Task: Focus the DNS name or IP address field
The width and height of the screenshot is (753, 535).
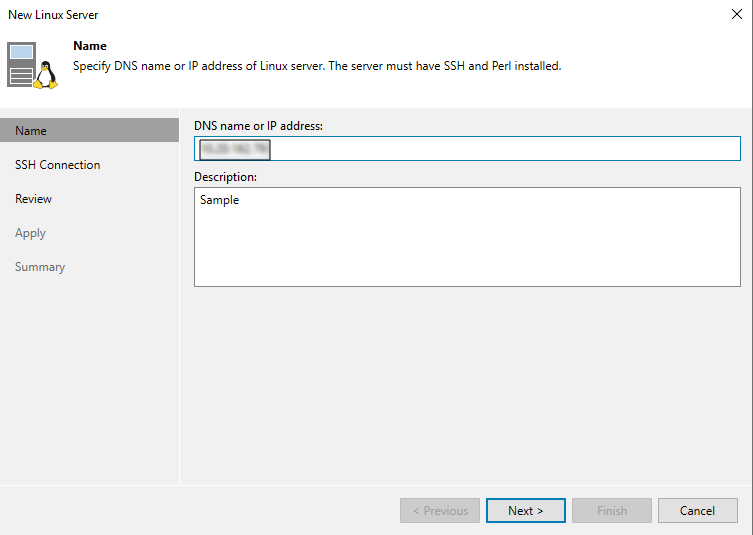Action: pos(500,149)
